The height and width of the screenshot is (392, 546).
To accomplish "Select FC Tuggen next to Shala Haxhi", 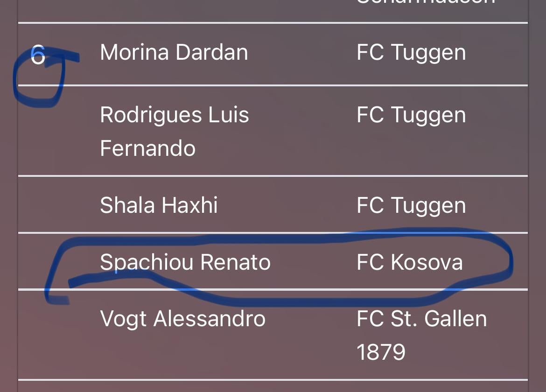I will (411, 205).
